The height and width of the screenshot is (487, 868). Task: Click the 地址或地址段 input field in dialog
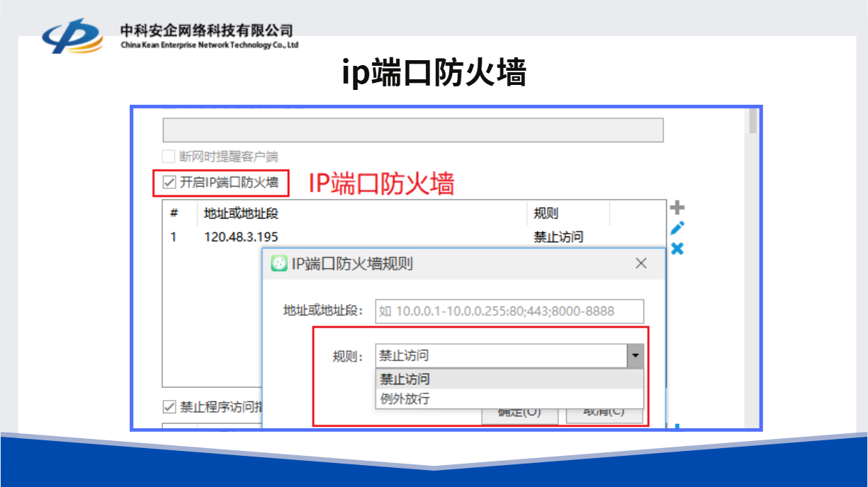[509, 311]
